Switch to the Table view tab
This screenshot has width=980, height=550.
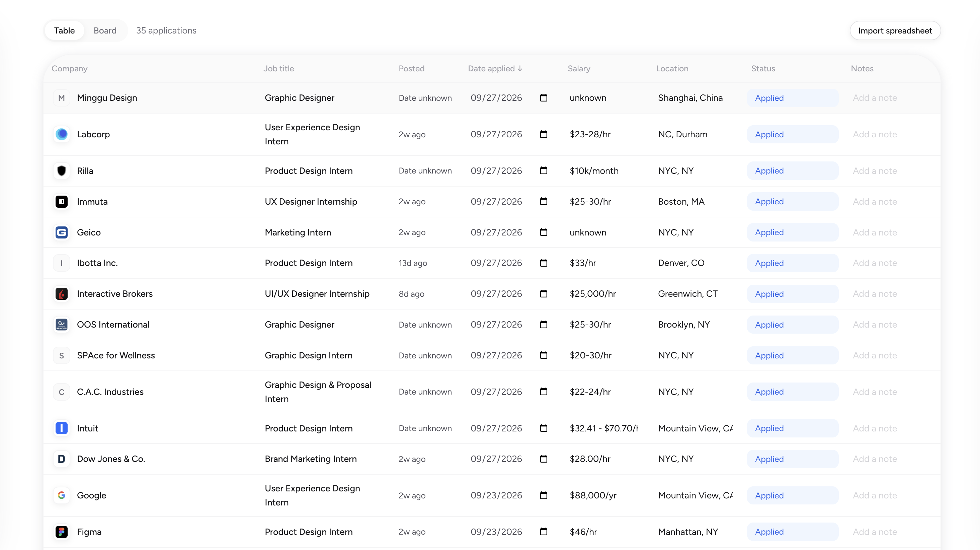64,30
